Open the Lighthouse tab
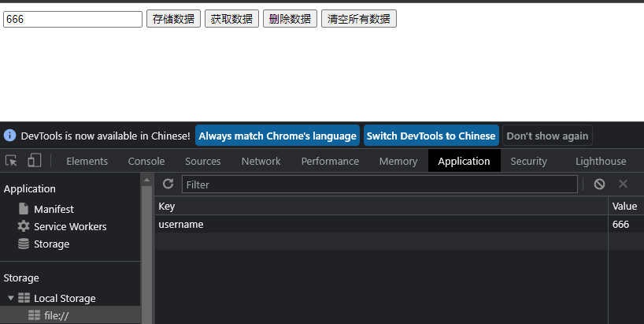 tap(601, 161)
